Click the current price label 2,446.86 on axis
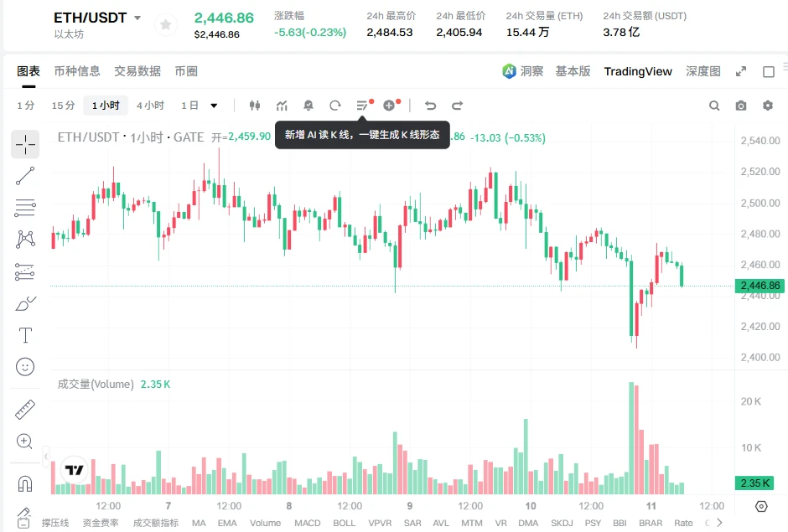This screenshot has width=788, height=532. pos(759,286)
